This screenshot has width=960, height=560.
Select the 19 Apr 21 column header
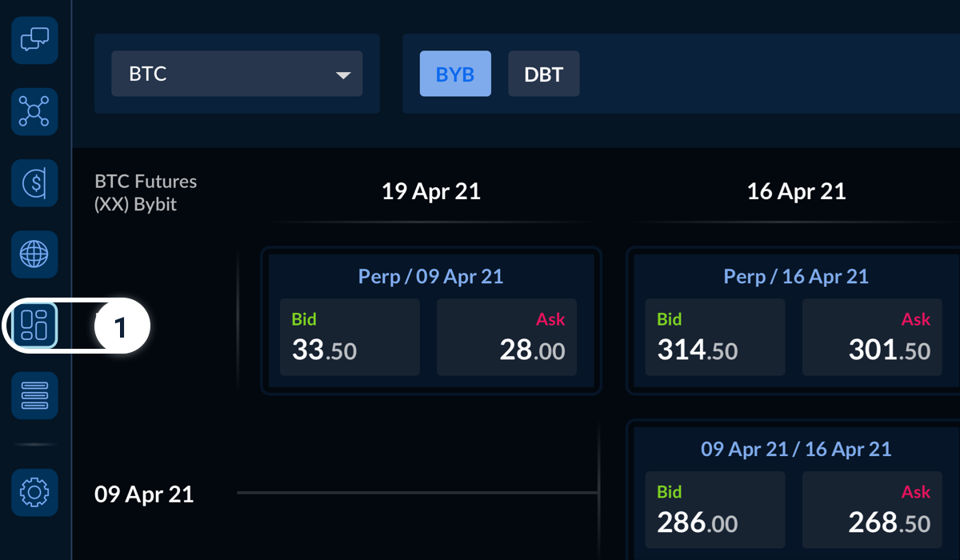(x=430, y=191)
